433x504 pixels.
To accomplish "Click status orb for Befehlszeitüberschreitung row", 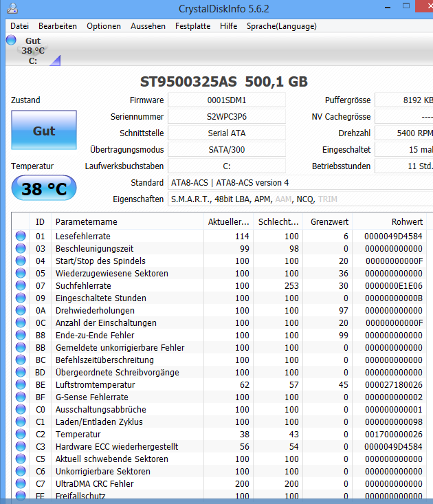I will click(21, 360).
